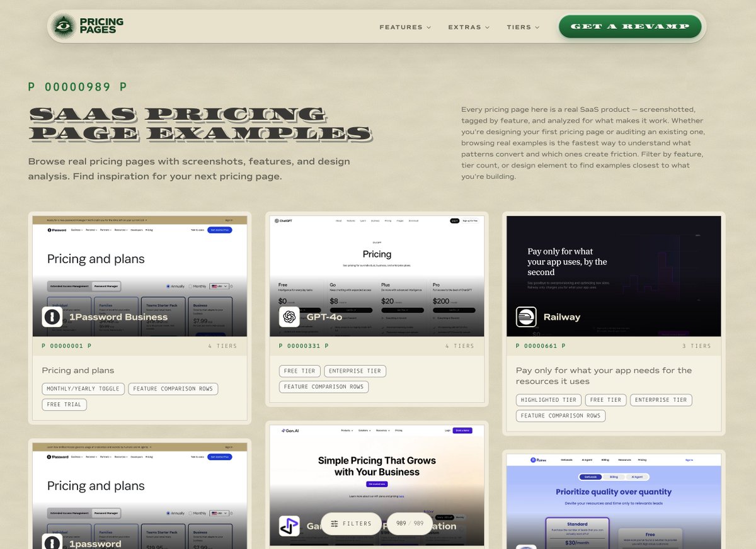Select Enterprise Tier tag on Railway card
Viewport: 756px width, 549px height.
[661, 400]
